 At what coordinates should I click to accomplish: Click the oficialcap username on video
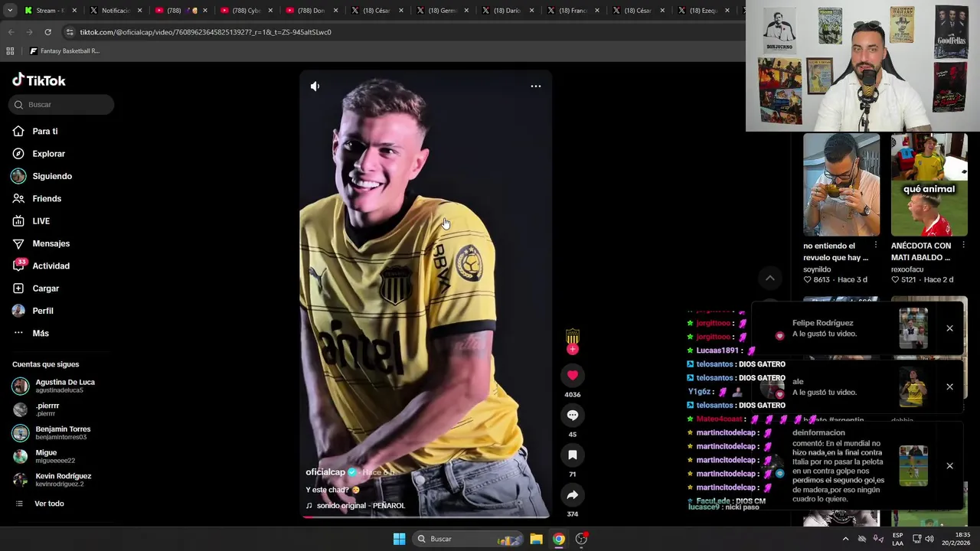pyautogui.click(x=325, y=472)
